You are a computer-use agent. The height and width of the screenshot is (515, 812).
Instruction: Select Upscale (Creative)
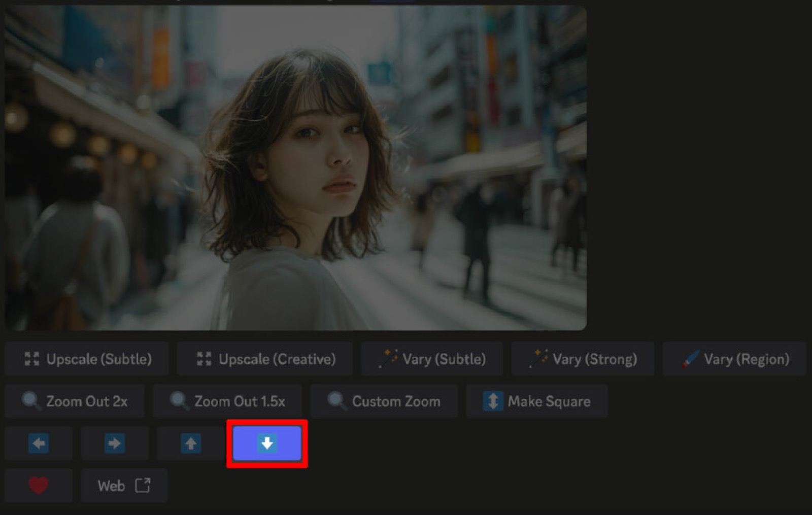pos(265,359)
